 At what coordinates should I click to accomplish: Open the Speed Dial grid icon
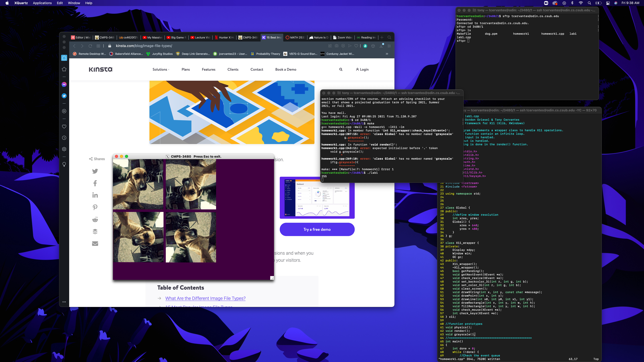click(x=98, y=46)
